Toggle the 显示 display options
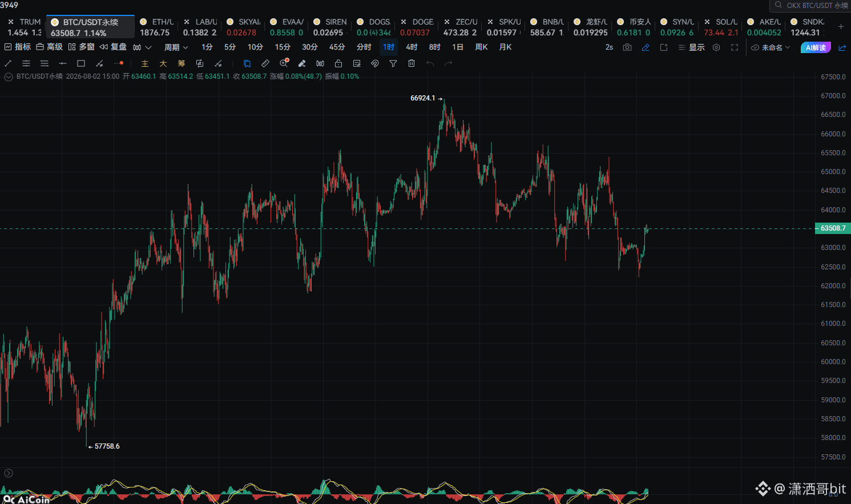This screenshot has width=851, height=504. tap(692, 47)
